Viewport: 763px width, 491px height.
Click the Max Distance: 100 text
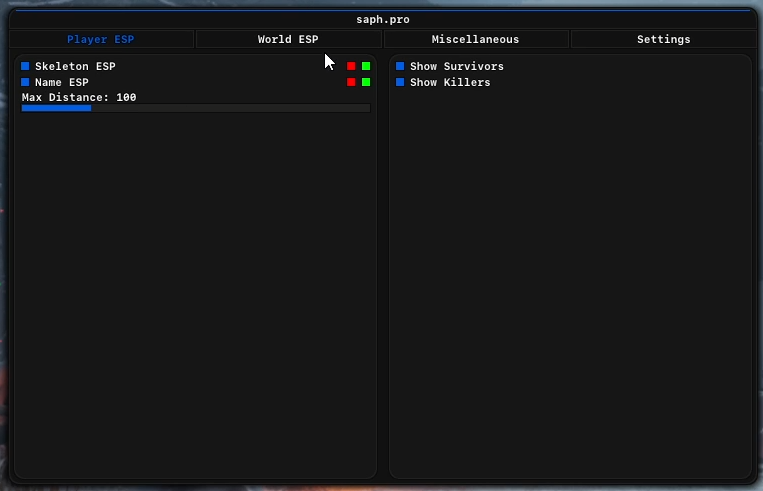point(79,97)
